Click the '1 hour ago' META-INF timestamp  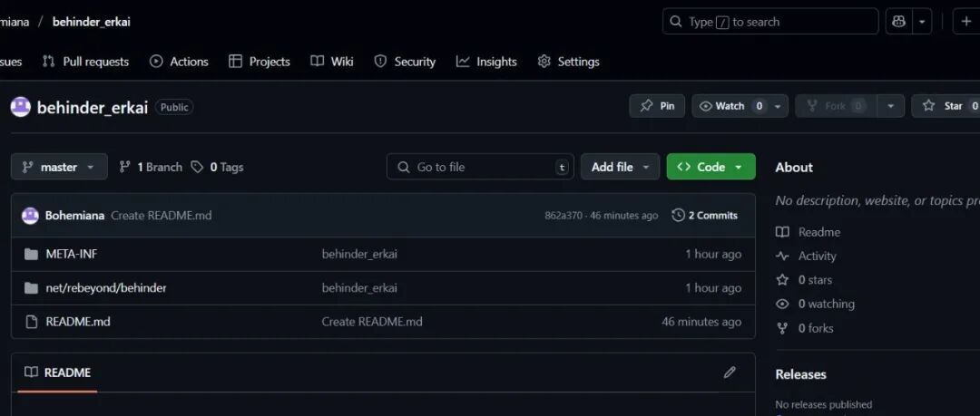pos(713,254)
